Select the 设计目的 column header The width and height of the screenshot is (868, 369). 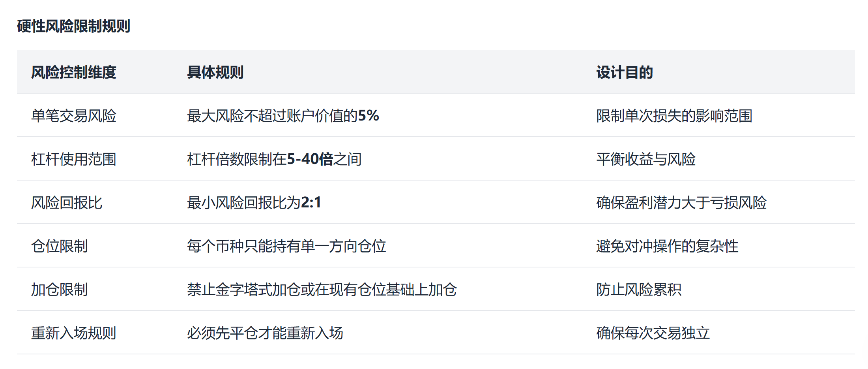point(625,72)
